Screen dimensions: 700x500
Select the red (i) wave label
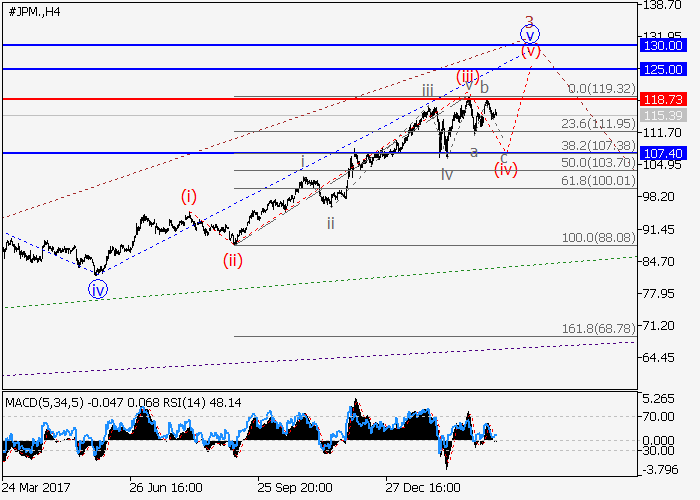(189, 196)
